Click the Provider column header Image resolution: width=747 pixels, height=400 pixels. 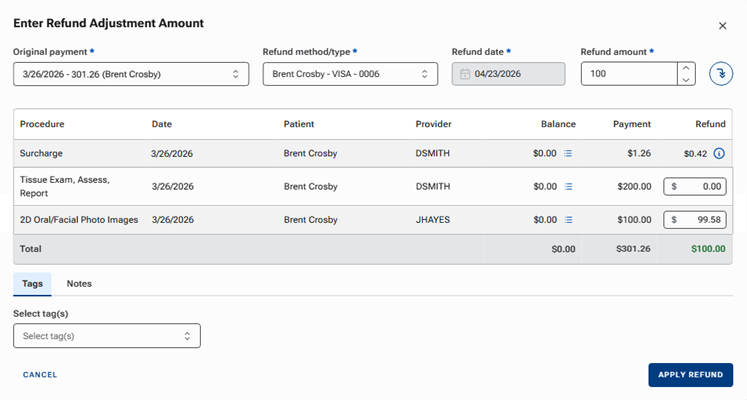pos(433,124)
